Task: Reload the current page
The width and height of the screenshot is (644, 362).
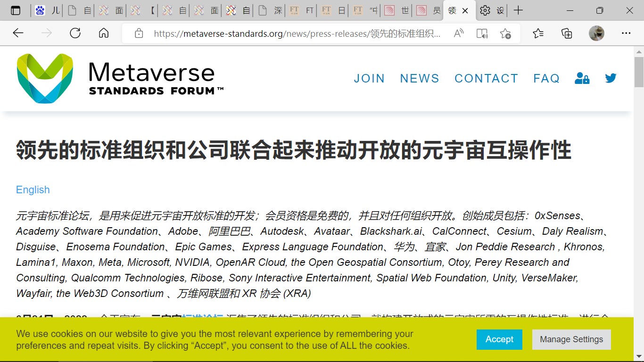Action: 75,33
